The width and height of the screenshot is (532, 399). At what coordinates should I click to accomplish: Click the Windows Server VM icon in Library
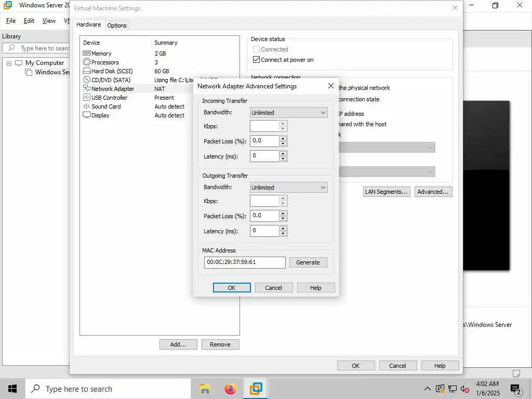pyautogui.click(x=29, y=72)
